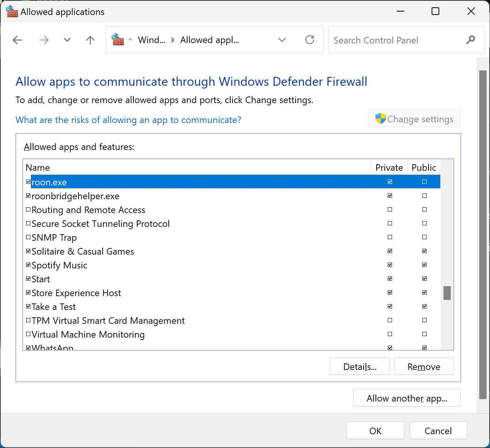Toggle roonbridgehelper.exe enabled checkbox
This screenshot has width=490, height=448.
pyautogui.click(x=28, y=196)
